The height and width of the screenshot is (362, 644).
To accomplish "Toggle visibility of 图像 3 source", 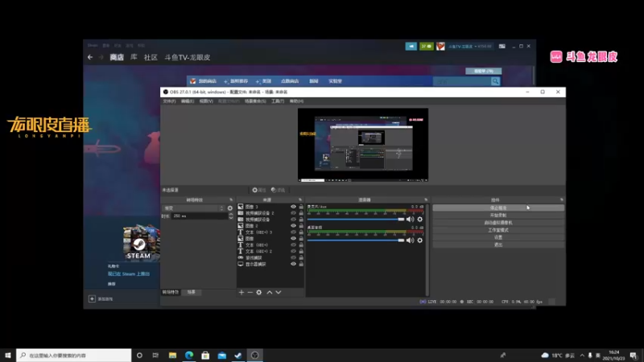I will 293,207.
